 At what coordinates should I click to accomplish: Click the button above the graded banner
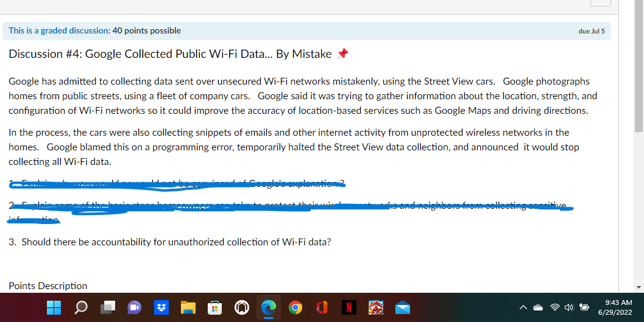[601, 3]
